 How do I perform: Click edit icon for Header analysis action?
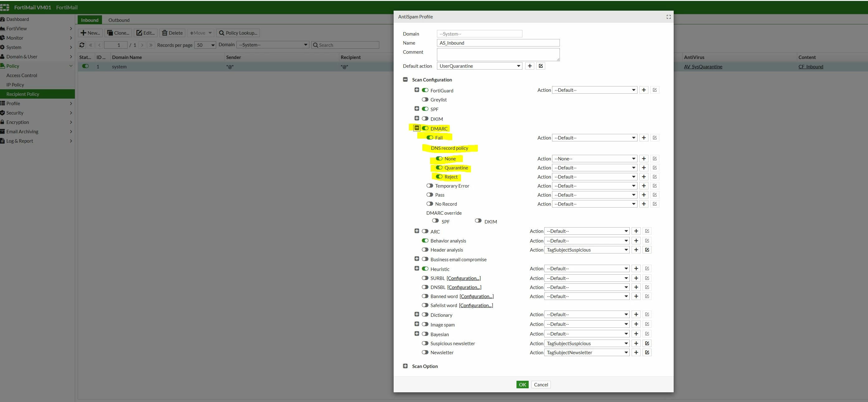point(647,250)
